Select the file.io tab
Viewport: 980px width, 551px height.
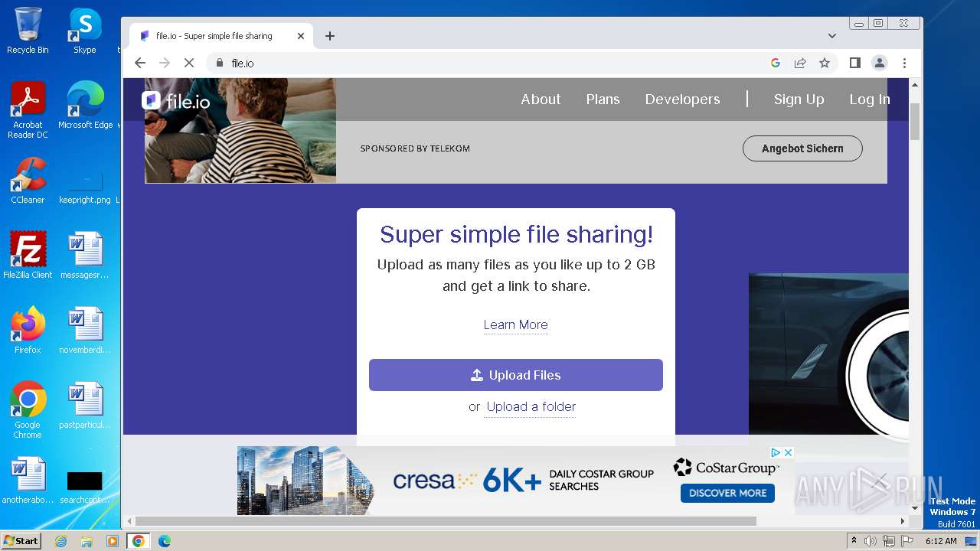pos(220,36)
